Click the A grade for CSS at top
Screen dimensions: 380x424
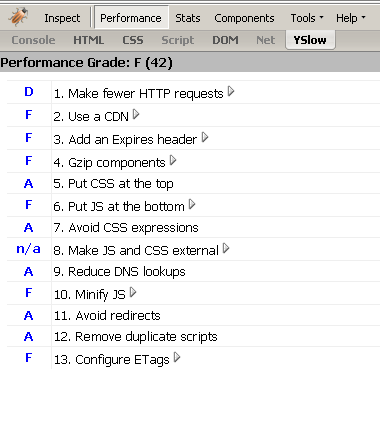pos(29,183)
